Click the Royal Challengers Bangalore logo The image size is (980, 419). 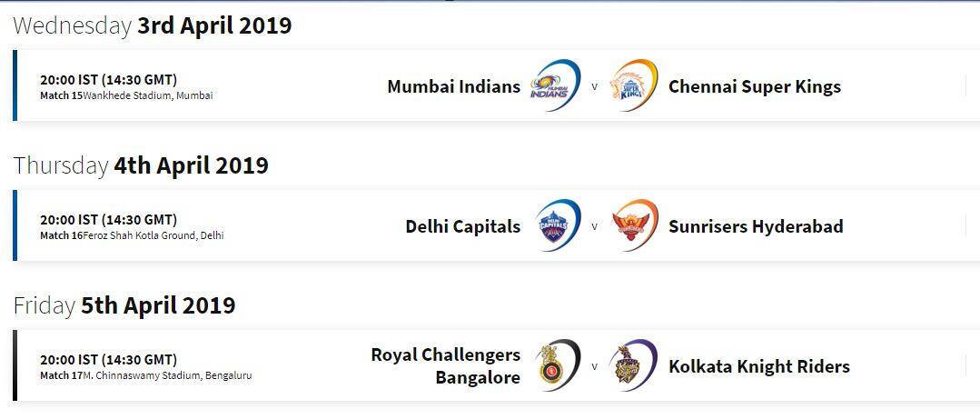click(x=556, y=366)
